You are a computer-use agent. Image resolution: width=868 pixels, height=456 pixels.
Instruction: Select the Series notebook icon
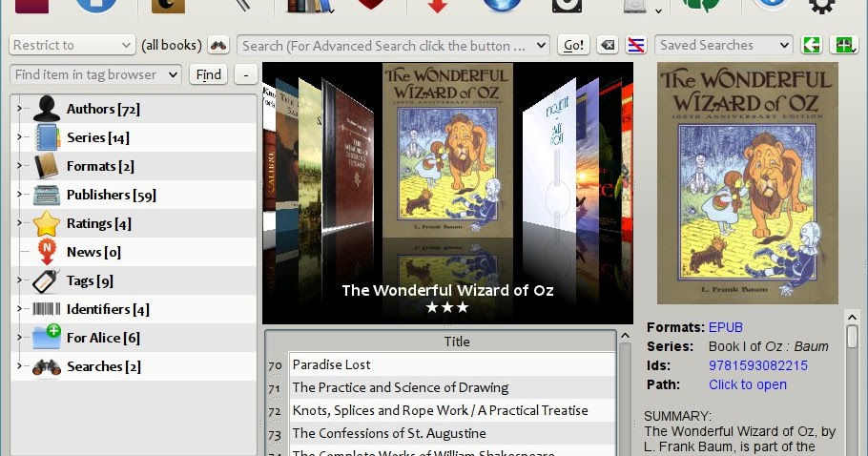pyautogui.click(x=47, y=137)
